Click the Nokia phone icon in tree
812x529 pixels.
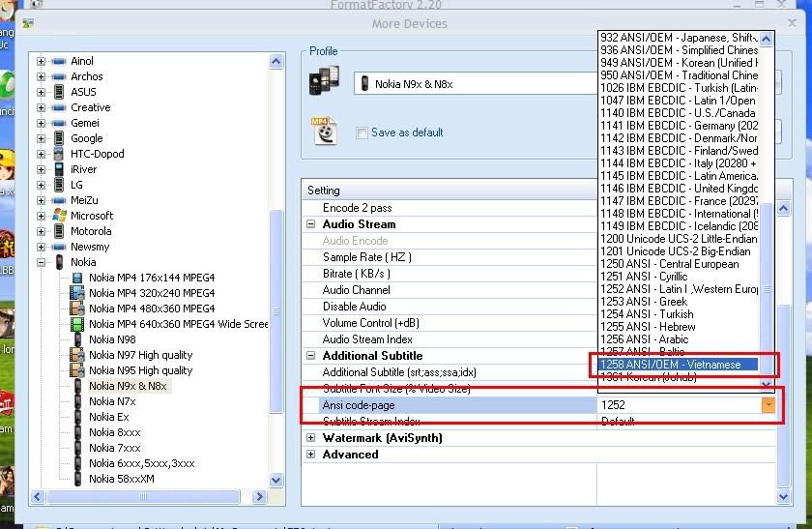click(59, 262)
